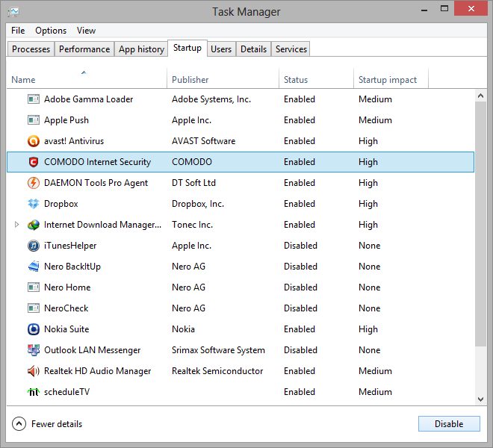Viewport: 493px width, 448px height.
Task: Select the DAEMON Tools Pro Agent name
Action: (96, 183)
